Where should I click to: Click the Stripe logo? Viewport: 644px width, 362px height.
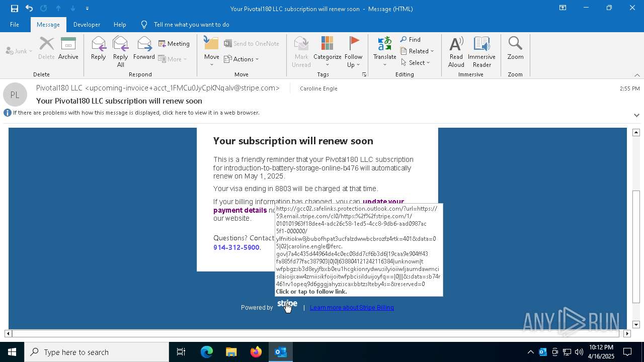click(287, 305)
